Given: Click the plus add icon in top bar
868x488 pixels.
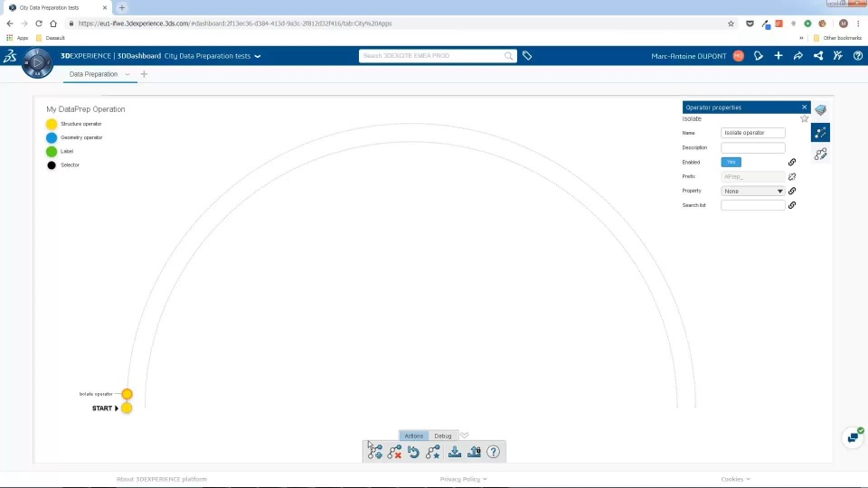Looking at the screenshot, I should 778,56.
